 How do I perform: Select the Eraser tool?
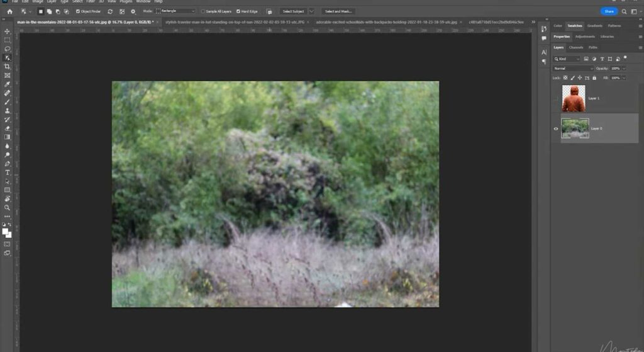point(7,128)
